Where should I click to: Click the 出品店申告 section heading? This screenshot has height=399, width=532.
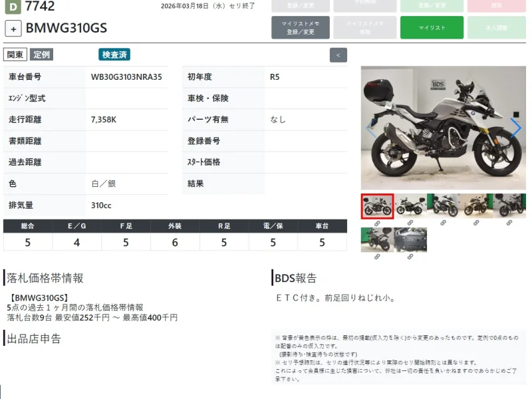click(x=34, y=338)
